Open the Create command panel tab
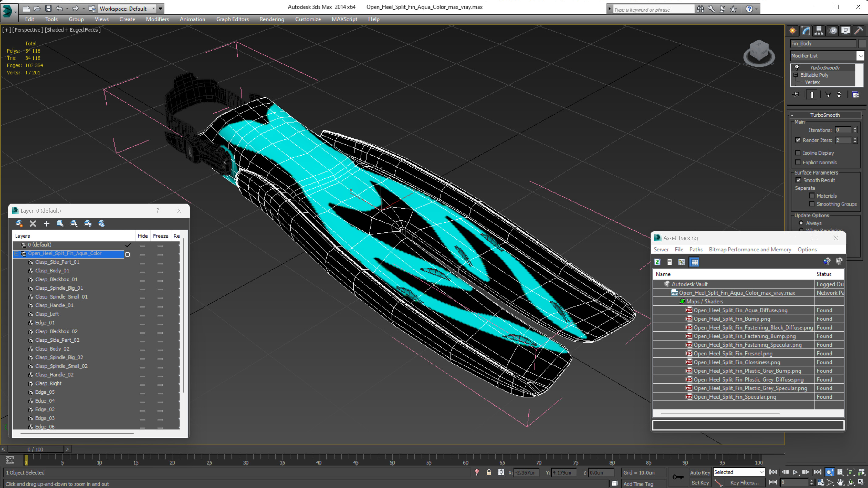Image resolution: width=868 pixels, height=488 pixels. (793, 31)
